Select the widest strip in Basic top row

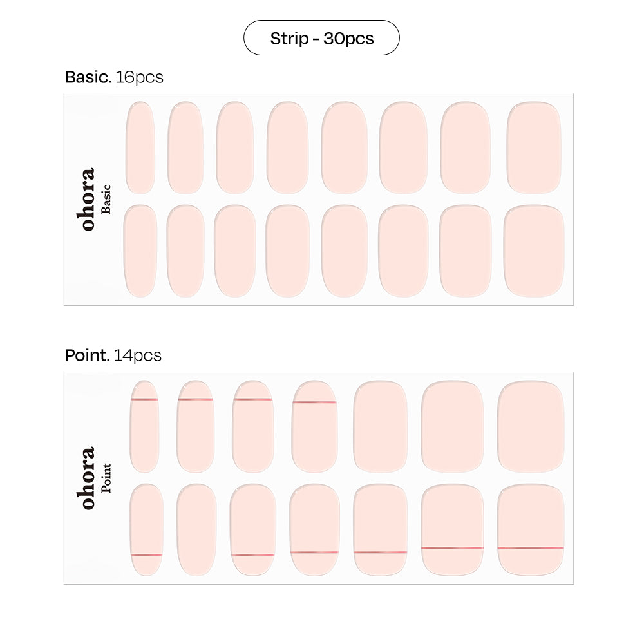(534, 147)
